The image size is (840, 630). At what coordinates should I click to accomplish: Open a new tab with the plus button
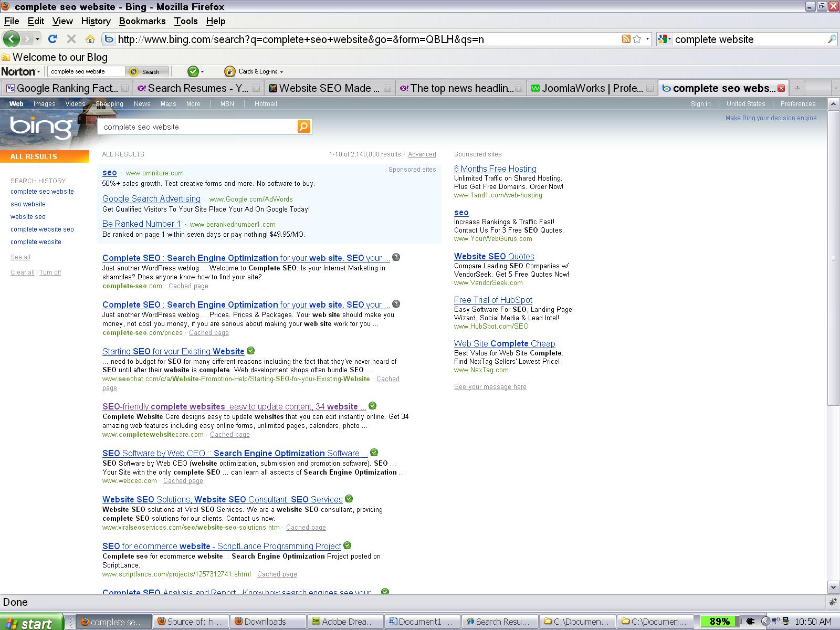pos(797,88)
